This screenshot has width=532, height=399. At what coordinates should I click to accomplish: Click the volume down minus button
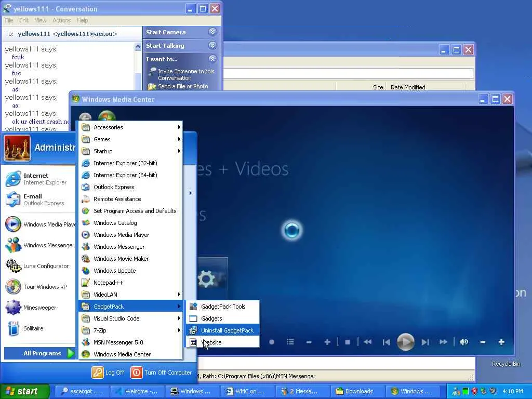coord(483,342)
